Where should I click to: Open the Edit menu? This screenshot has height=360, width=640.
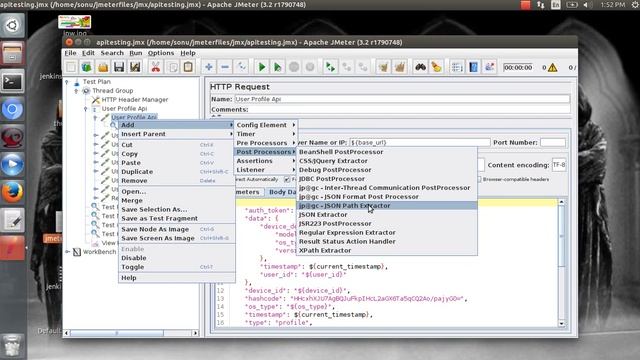click(x=88, y=53)
